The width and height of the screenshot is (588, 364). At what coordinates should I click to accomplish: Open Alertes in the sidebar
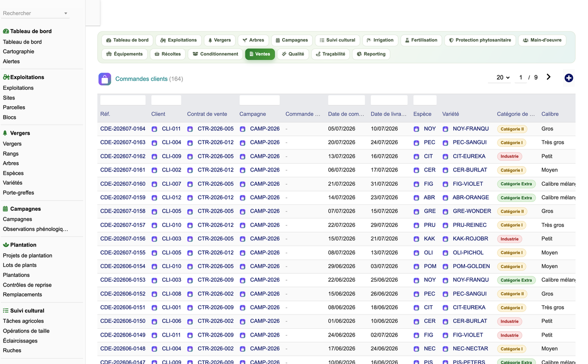point(11,61)
